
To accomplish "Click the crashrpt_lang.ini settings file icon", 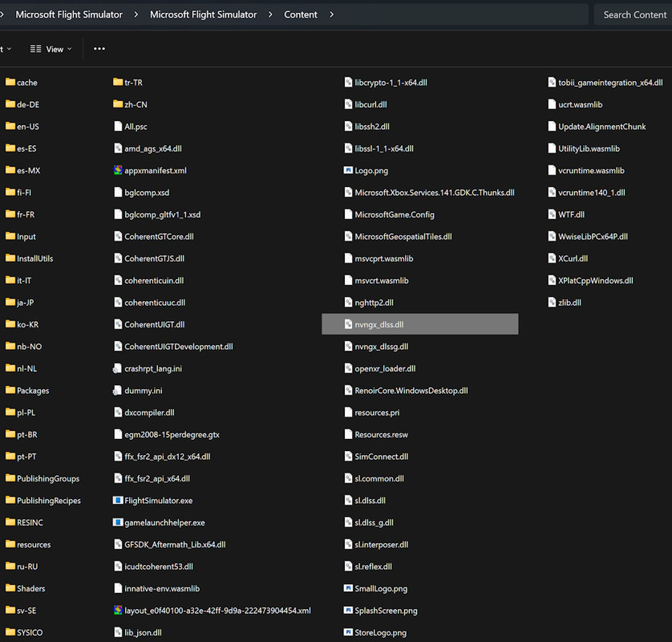I will (117, 368).
